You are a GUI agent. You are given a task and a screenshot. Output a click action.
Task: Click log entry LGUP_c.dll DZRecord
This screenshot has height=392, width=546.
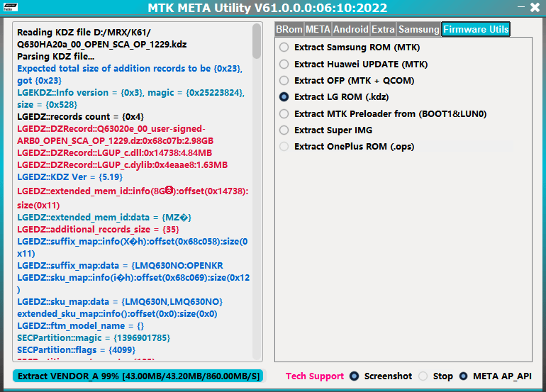115,153
